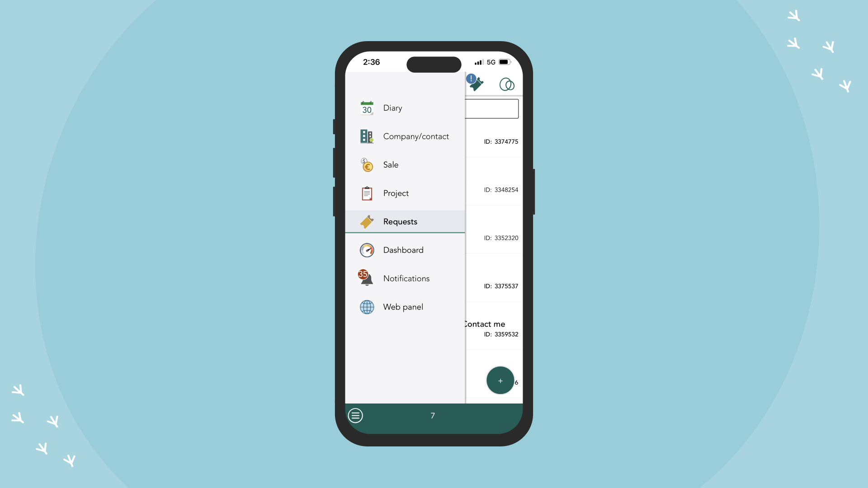Tap the add new record button

click(x=500, y=380)
